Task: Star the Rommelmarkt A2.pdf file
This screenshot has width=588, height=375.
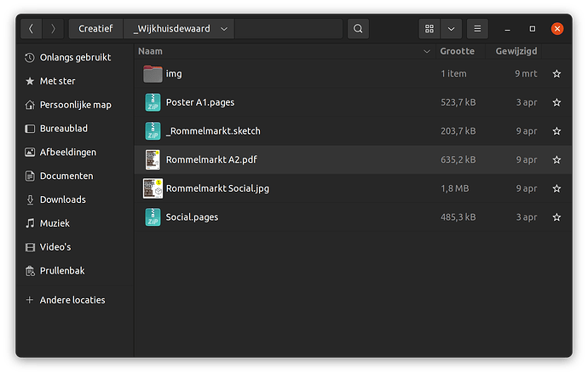Action: (x=556, y=159)
